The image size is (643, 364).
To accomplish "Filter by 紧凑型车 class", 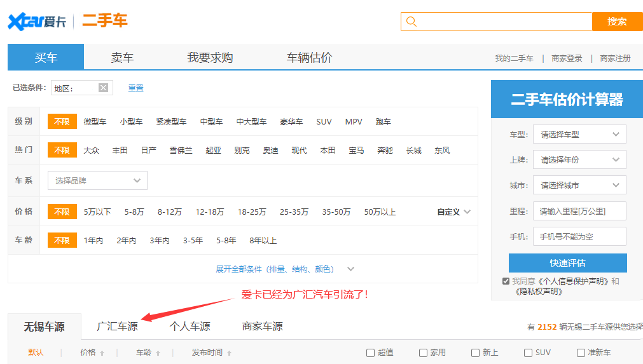I will [x=172, y=121].
